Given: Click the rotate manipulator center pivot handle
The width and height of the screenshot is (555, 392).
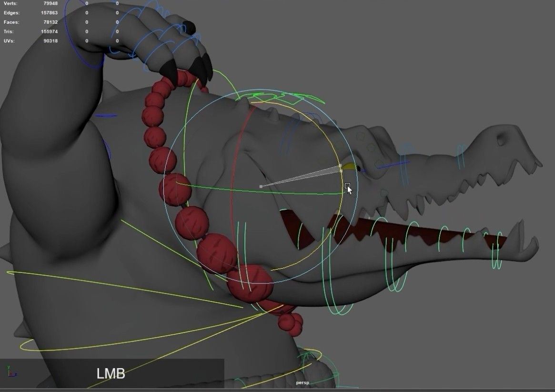Looking at the screenshot, I should pyautogui.click(x=261, y=186).
